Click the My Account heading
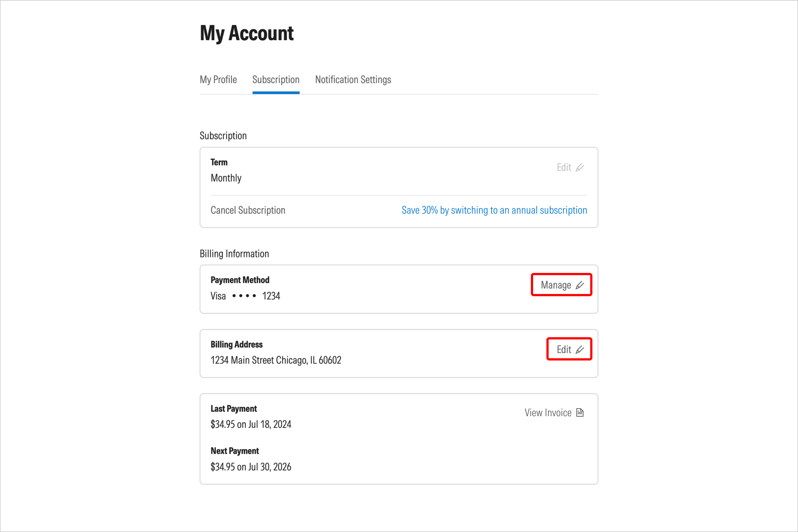Viewport: 798px width, 532px height. tap(247, 33)
